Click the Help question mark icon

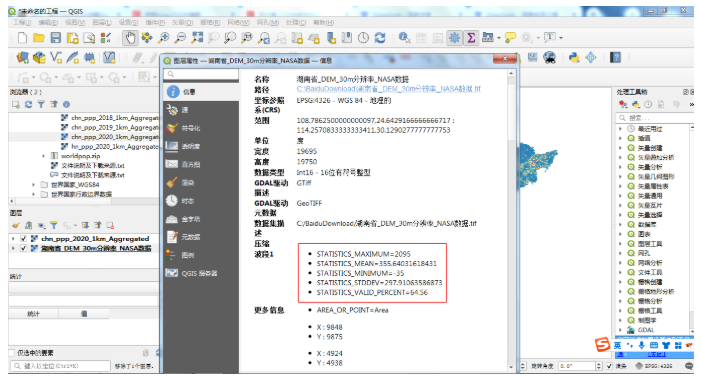click(x=616, y=57)
